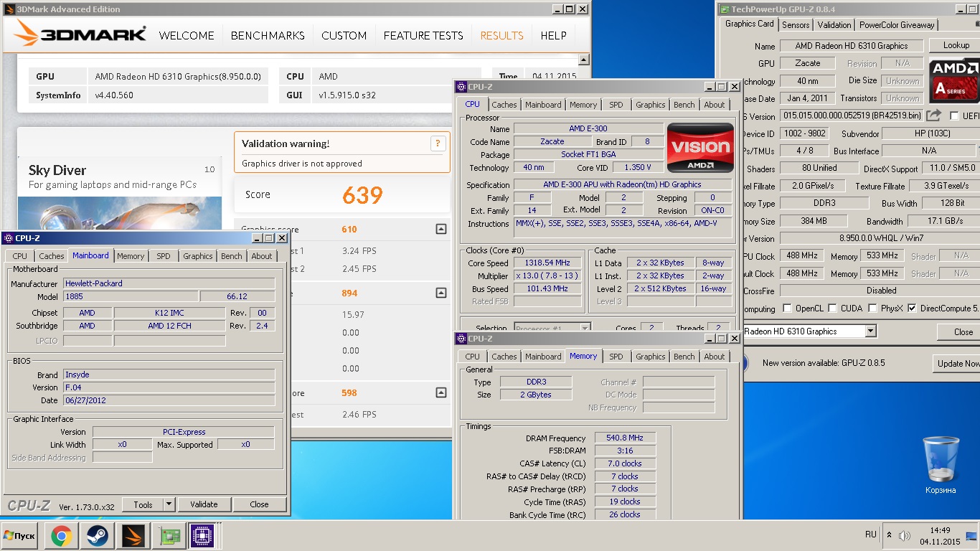Screen dimensions: 980x551
Task: Switch to the Sensors tab in GPU-Z
Action: click(796, 24)
